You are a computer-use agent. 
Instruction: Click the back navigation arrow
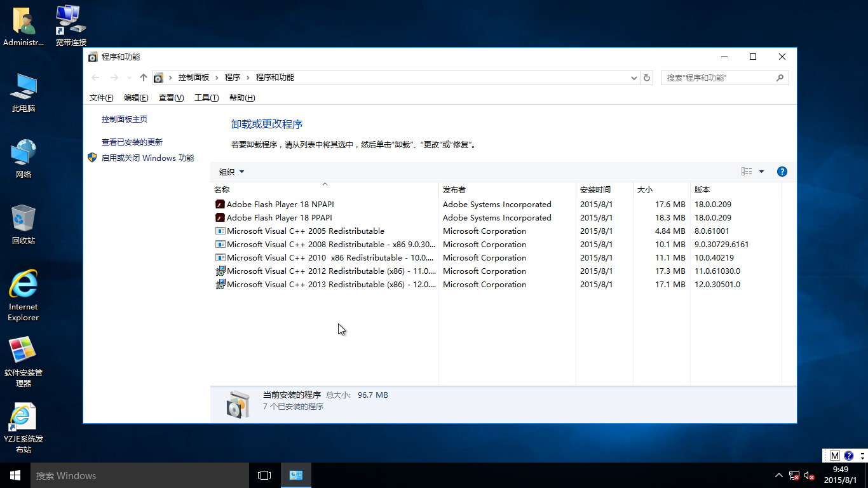coord(95,78)
